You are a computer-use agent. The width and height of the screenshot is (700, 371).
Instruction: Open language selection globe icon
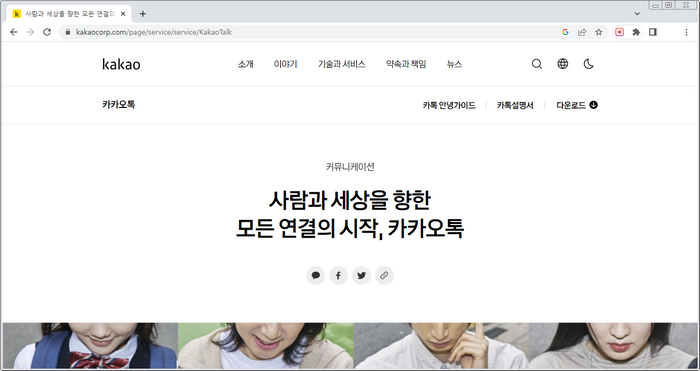563,64
